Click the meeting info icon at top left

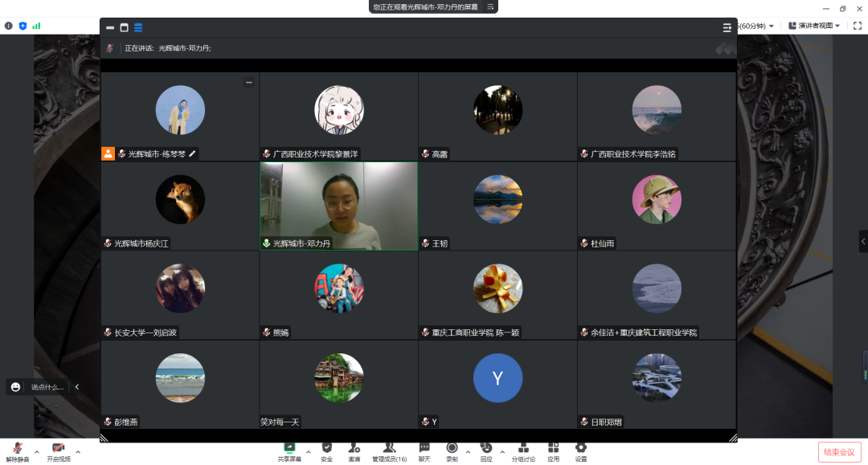click(x=8, y=26)
